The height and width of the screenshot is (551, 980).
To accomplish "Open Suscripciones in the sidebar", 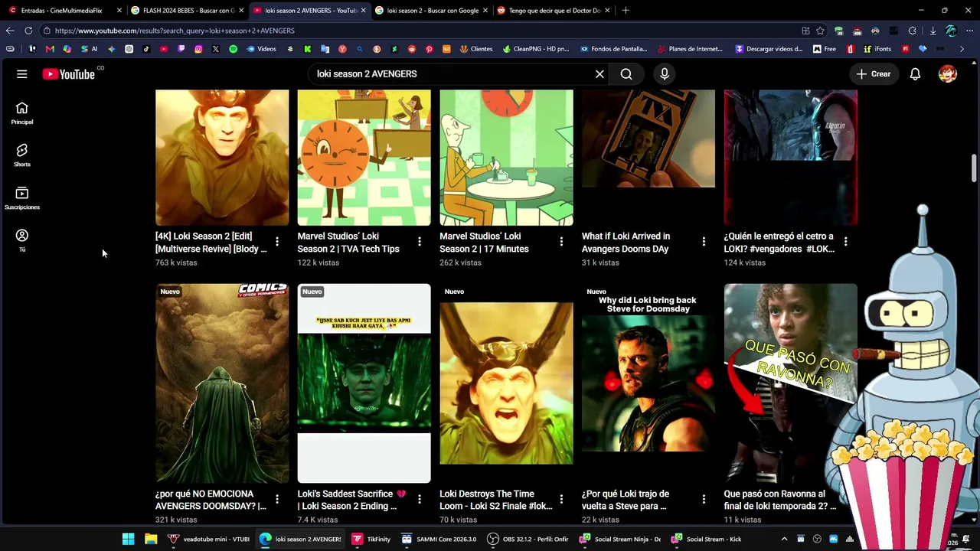I will tap(22, 198).
